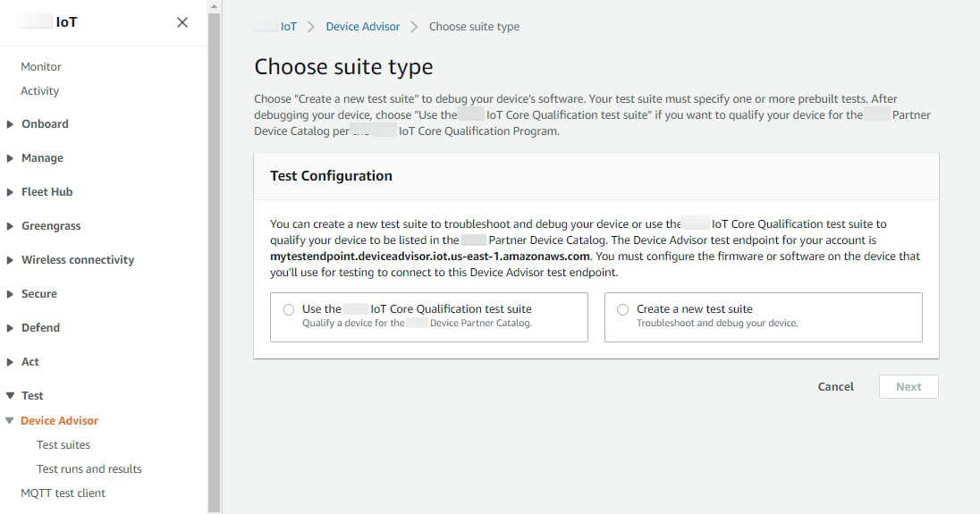
Task: Open the Monitor page
Action: pyautogui.click(x=41, y=67)
